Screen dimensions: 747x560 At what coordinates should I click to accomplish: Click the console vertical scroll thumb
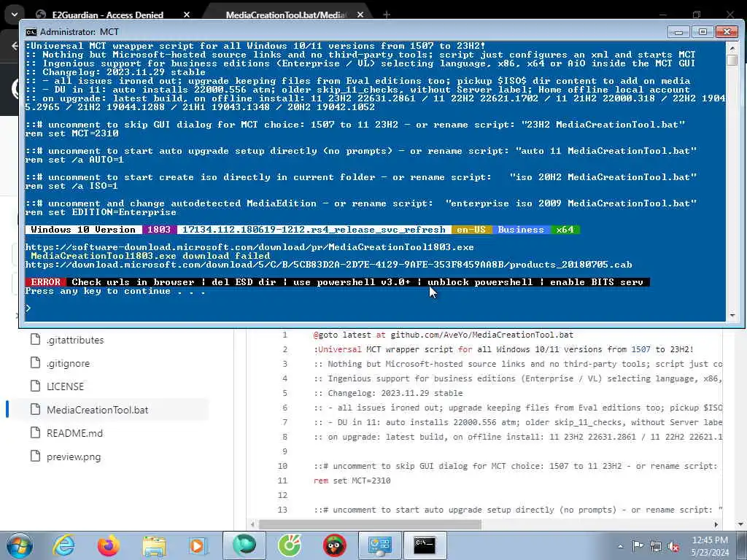pos(732,61)
